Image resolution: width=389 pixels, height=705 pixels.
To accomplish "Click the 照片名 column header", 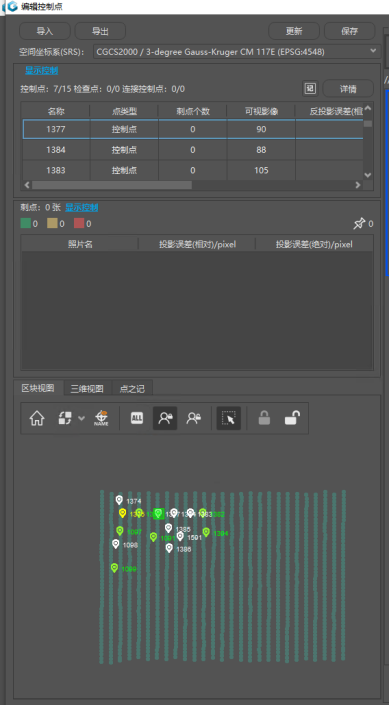I will 80,244.
